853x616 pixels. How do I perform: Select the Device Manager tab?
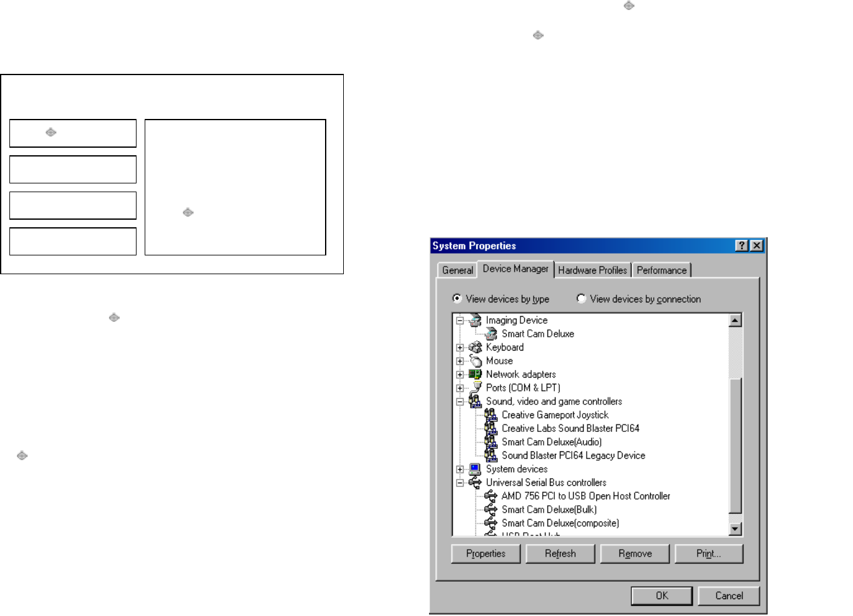[515, 269]
